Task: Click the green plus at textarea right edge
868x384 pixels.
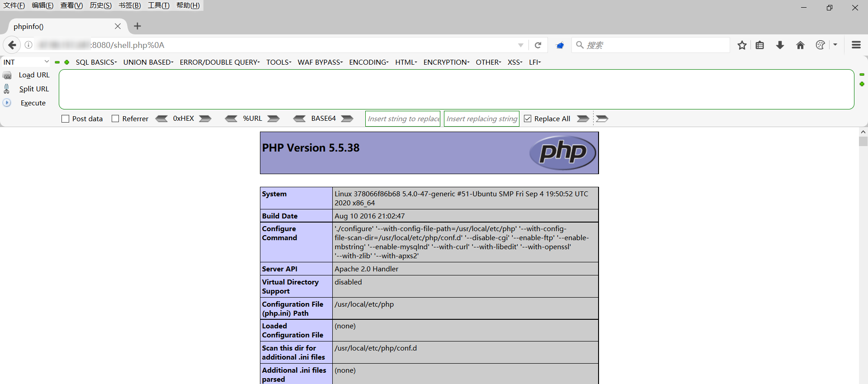Action: [x=862, y=84]
